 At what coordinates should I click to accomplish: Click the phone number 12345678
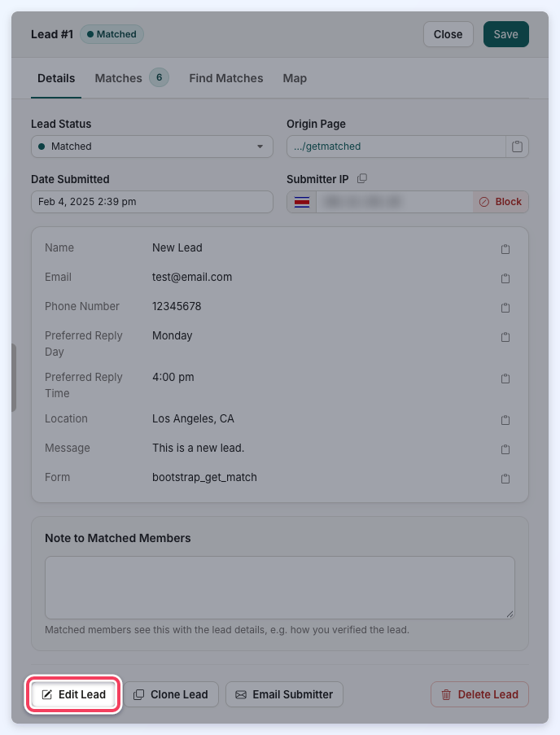[x=177, y=307]
